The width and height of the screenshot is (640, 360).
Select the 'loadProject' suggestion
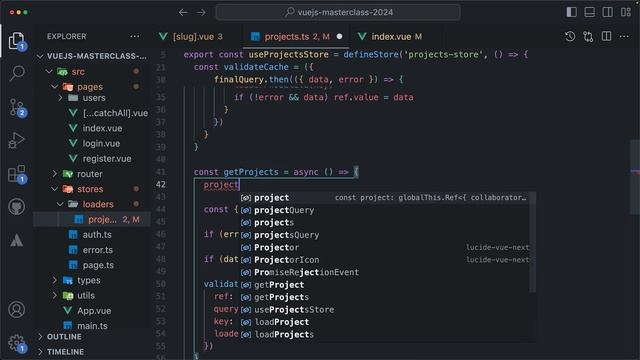pos(384,322)
